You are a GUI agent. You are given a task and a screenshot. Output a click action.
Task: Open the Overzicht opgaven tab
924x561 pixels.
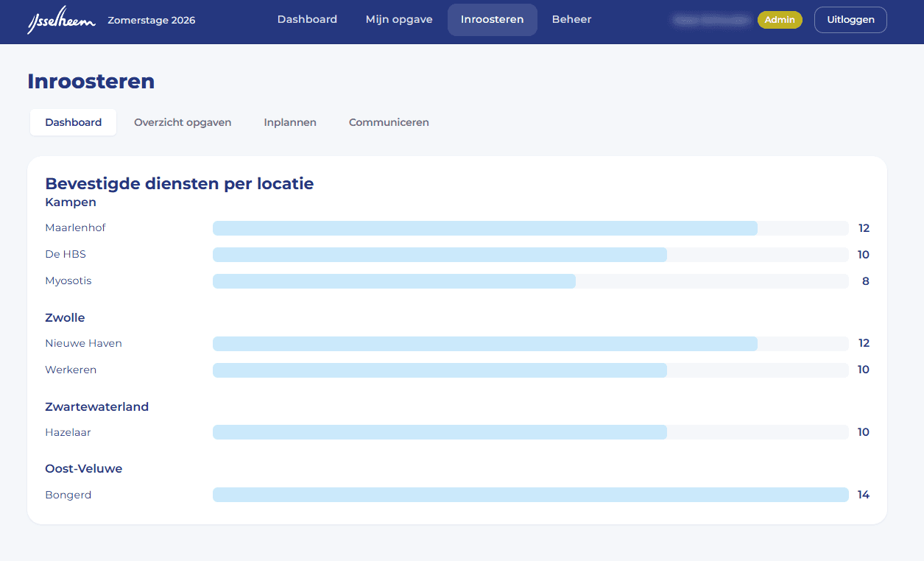click(183, 122)
